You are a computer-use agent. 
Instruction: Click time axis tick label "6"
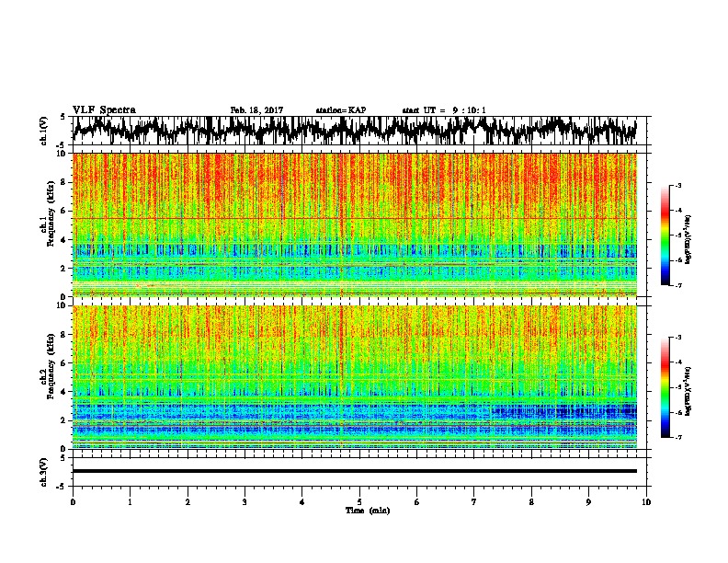point(417,502)
